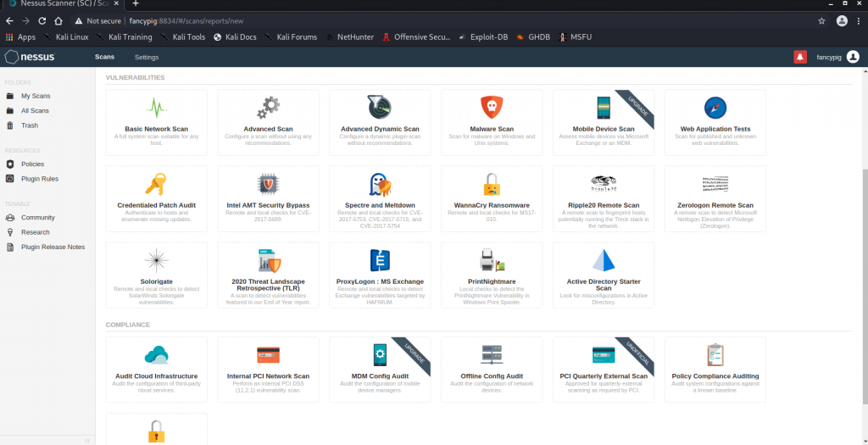The height and width of the screenshot is (445, 868).
Task: Choose the Advanced Dynamic Scan radar icon
Action: coord(379,108)
